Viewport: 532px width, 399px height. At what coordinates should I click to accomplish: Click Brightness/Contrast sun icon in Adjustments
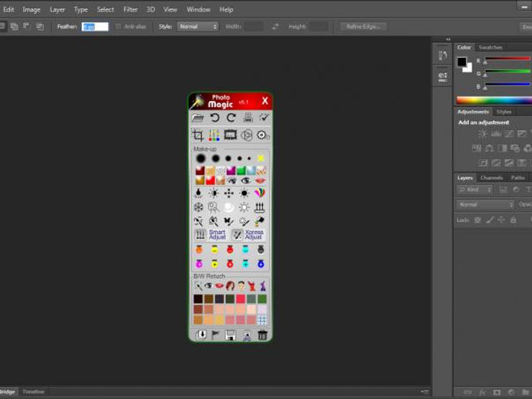point(483,134)
